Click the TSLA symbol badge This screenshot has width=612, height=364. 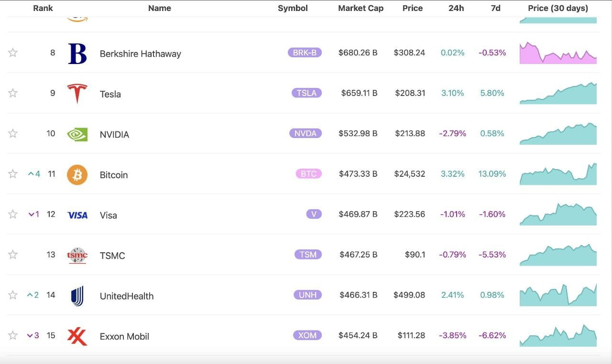click(306, 93)
